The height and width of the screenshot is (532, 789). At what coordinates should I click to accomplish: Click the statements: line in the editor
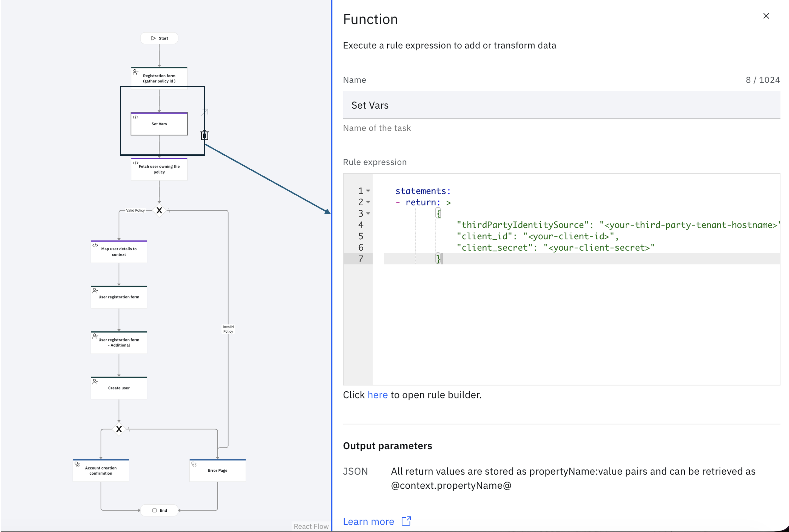[x=423, y=191]
